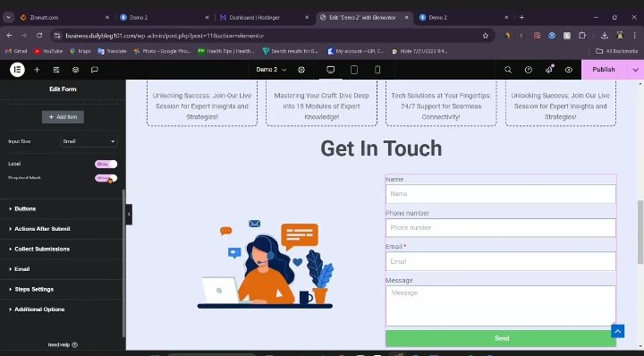Click the browser reload icon
This screenshot has width=644, height=356.
click(39, 36)
